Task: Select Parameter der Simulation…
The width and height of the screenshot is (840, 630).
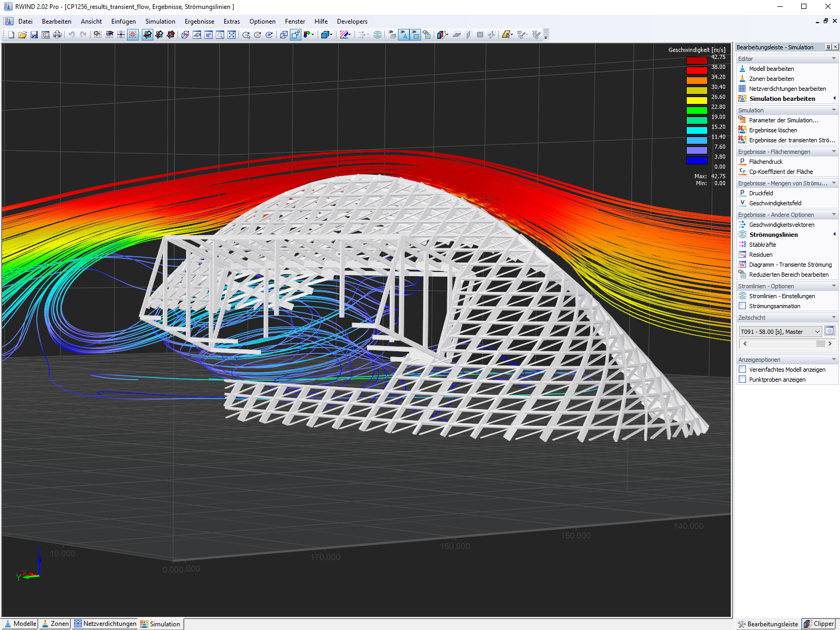Action: click(x=783, y=120)
